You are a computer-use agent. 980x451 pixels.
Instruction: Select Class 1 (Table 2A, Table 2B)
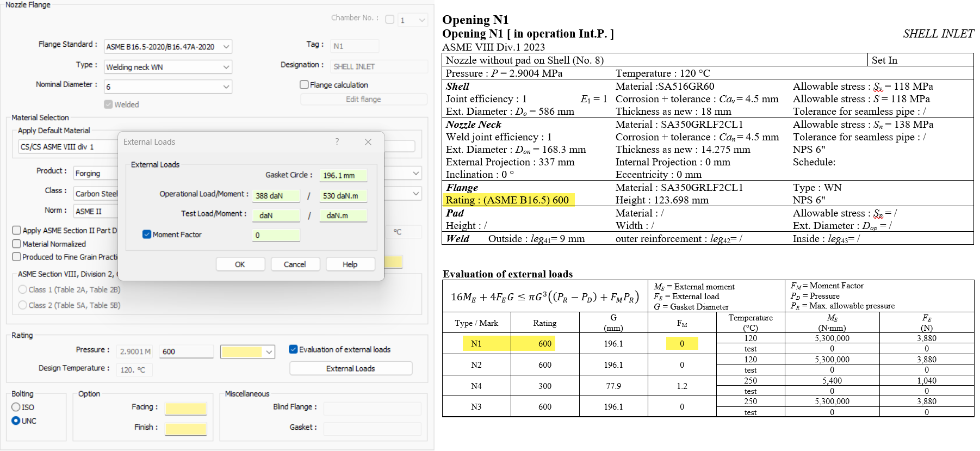[22, 289]
